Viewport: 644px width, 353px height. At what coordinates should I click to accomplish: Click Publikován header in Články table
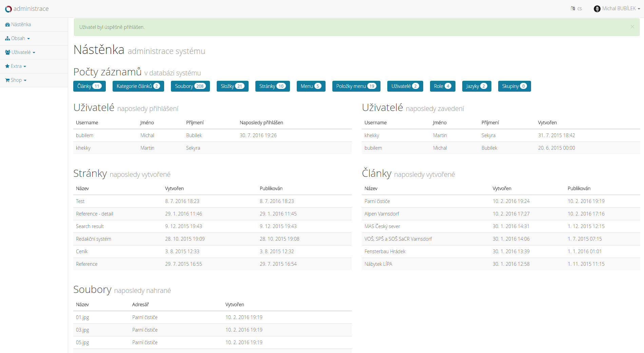coord(579,188)
